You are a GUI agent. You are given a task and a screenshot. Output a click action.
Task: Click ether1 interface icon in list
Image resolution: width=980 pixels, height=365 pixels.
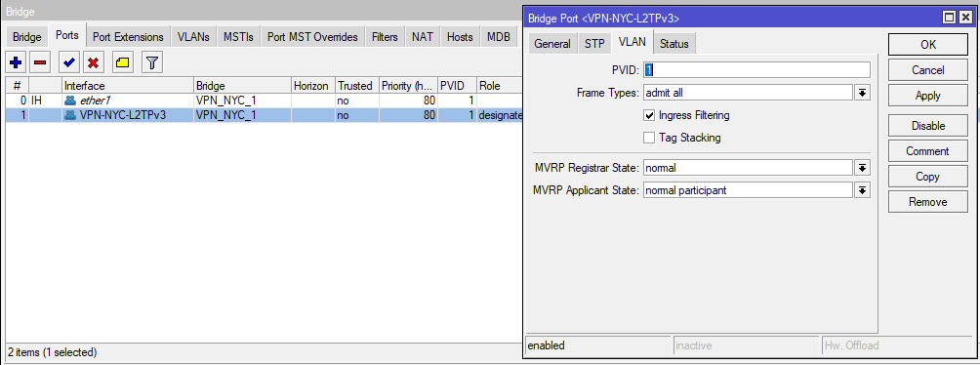pyautogui.click(x=70, y=100)
